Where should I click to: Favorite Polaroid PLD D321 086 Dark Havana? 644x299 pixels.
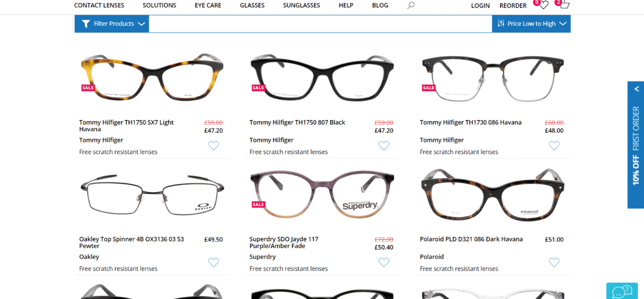tap(554, 263)
